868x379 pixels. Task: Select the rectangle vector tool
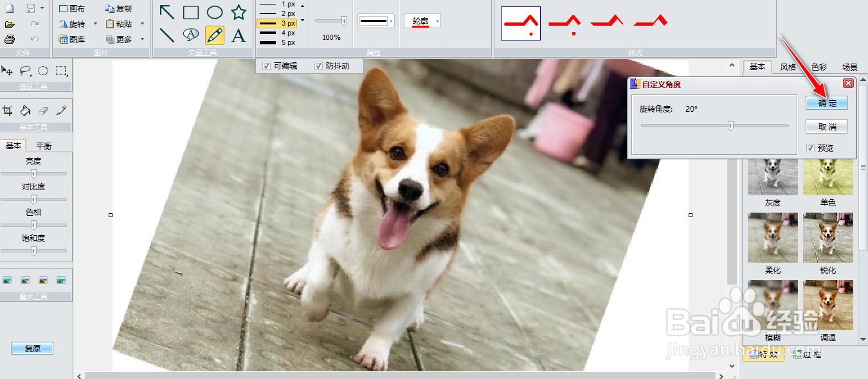(191, 12)
